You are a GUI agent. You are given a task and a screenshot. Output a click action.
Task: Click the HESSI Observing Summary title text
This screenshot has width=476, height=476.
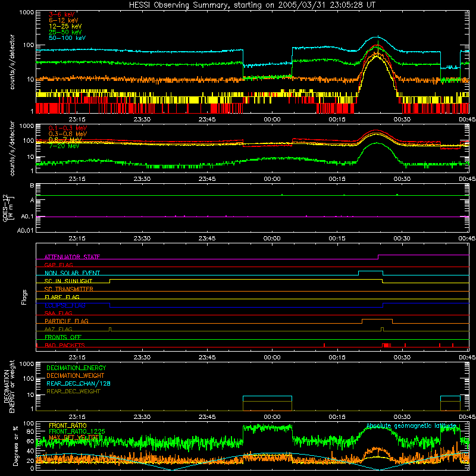(x=252, y=5)
